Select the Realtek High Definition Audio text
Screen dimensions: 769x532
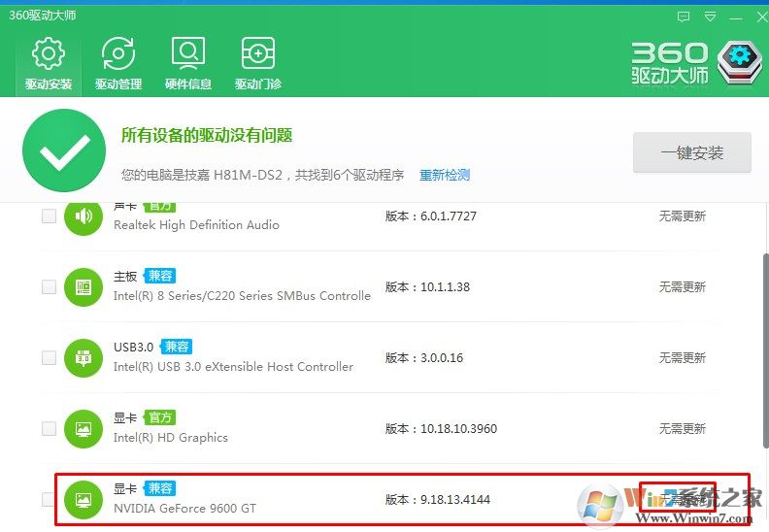click(x=196, y=225)
